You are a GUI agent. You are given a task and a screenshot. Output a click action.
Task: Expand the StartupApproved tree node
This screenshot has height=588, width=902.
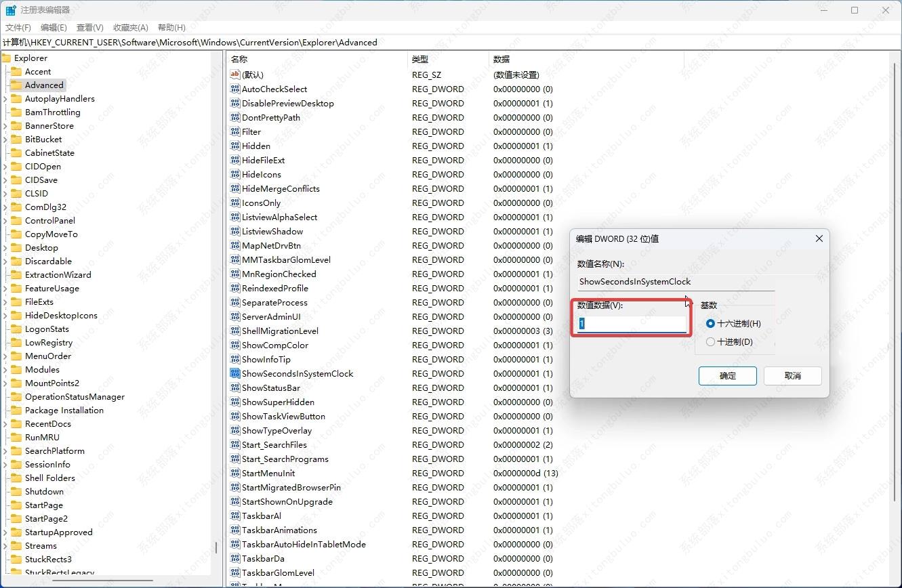[x=5, y=532]
